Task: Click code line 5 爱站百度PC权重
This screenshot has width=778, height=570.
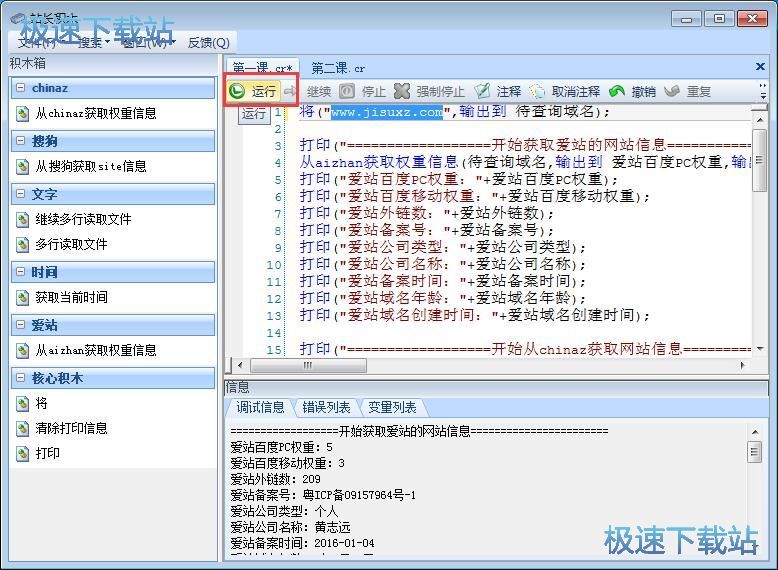Action: coord(459,179)
